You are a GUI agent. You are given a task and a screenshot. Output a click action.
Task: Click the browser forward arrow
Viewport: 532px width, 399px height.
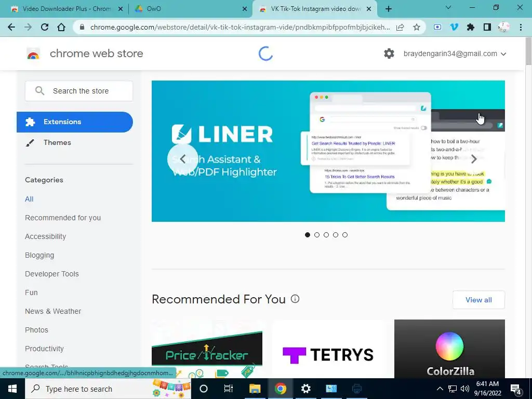click(28, 27)
